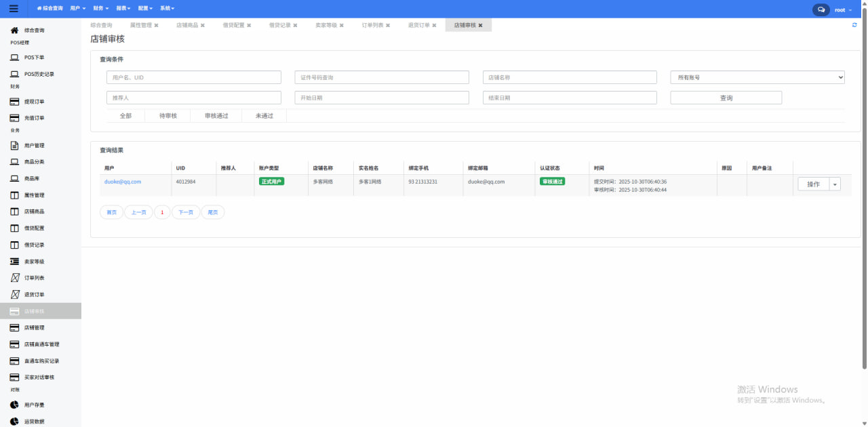Viewport: 868px width, 427px height.
Task: Click the 借贷配置 columns icon
Action: (x=14, y=228)
